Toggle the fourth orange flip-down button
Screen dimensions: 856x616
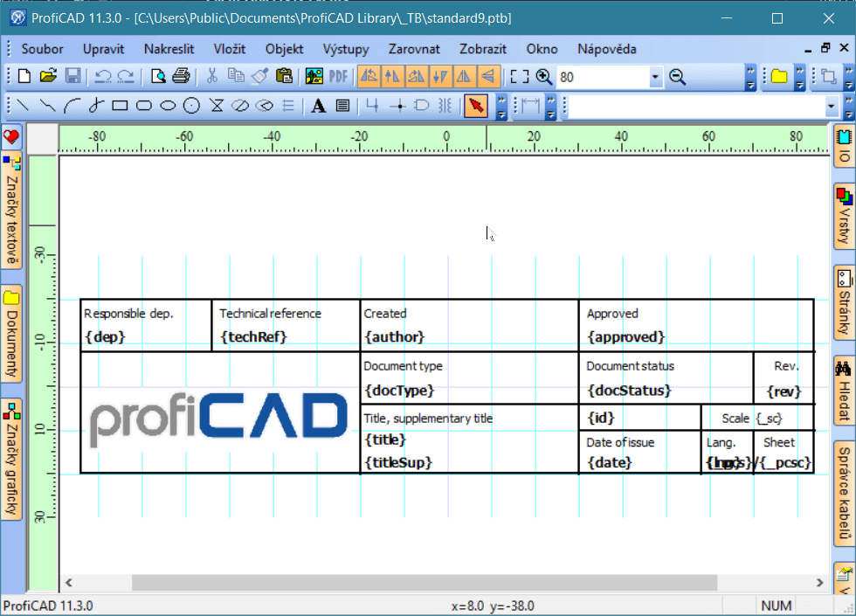pos(439,77)
